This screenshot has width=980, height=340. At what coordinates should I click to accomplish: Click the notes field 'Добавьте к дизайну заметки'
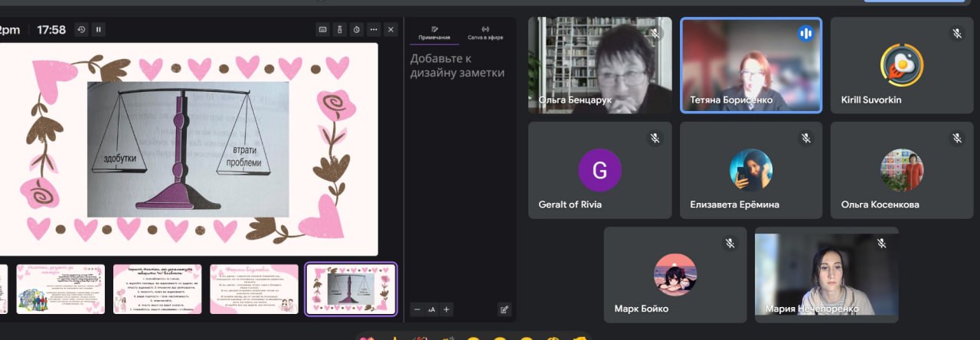(457, 66)
